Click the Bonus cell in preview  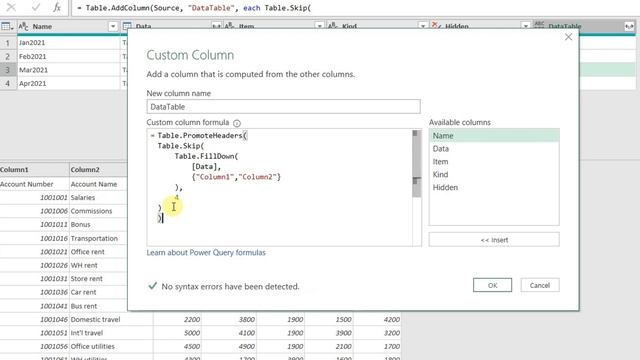pos(98,224)
